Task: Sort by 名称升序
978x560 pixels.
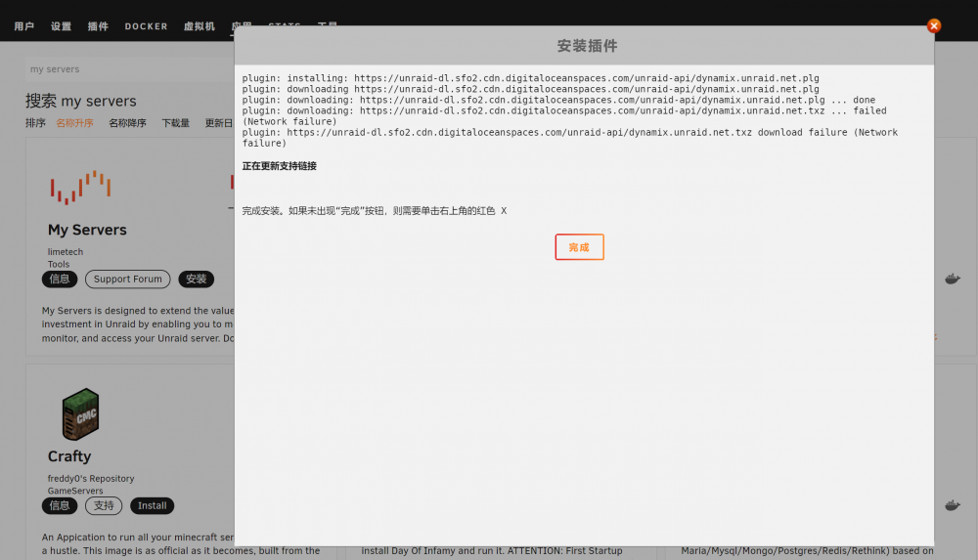Action: (75, 123)
